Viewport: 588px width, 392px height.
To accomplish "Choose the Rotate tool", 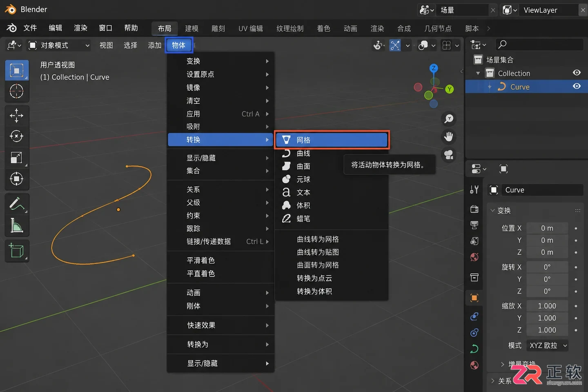I will coord(17,136).
